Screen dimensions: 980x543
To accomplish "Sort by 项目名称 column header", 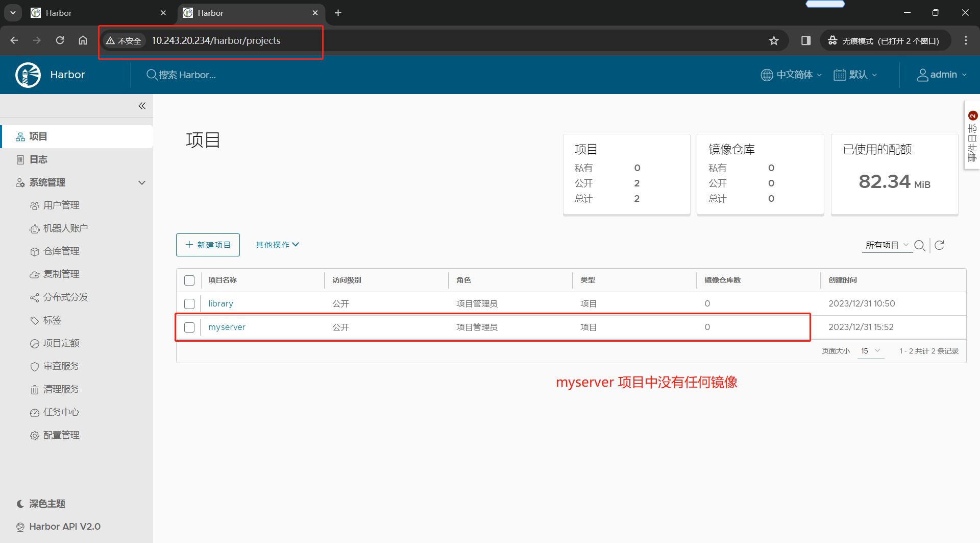I will tap(223, 280).
